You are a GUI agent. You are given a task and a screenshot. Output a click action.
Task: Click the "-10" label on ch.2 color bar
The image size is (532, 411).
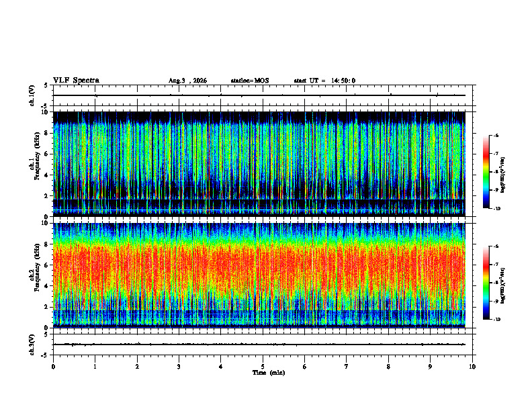[x=496, y=320]
